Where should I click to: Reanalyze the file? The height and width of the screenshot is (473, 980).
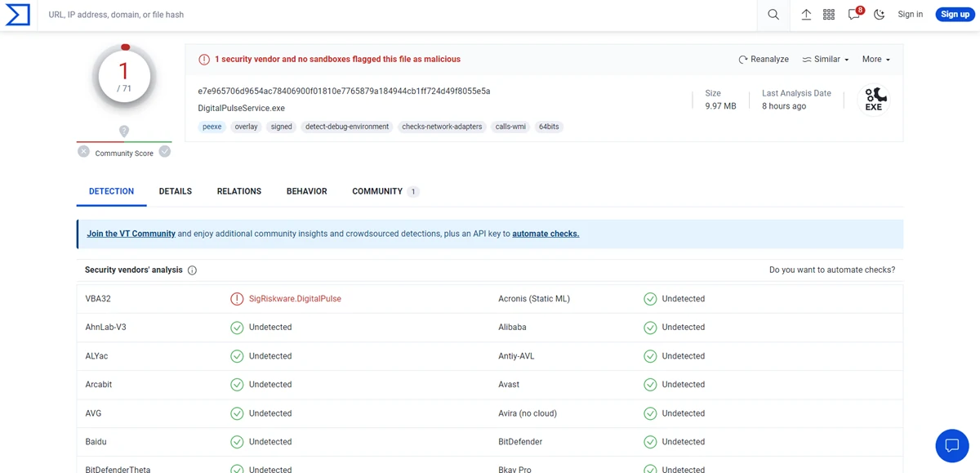[x=764, y=59]
